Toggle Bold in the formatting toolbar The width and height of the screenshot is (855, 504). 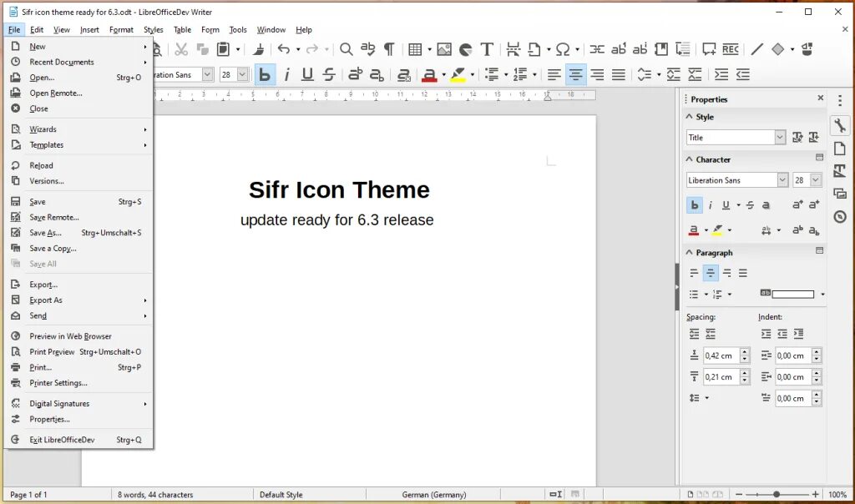(265, 74)
